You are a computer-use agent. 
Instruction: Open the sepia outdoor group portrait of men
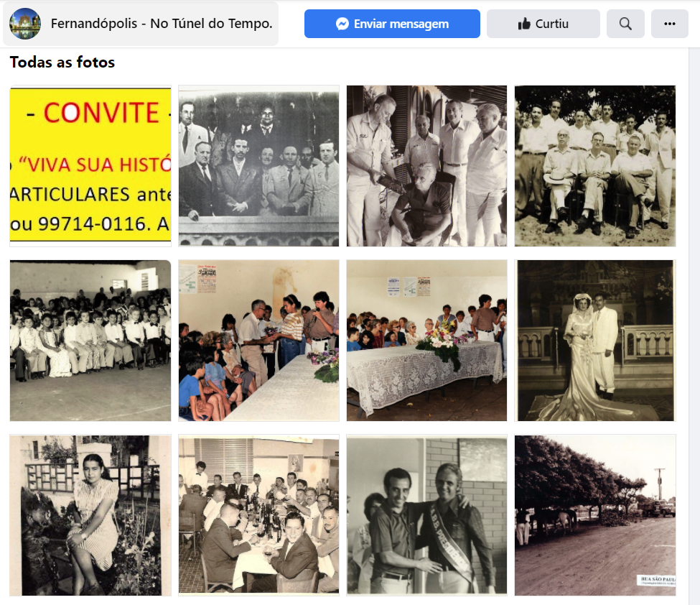595,166
